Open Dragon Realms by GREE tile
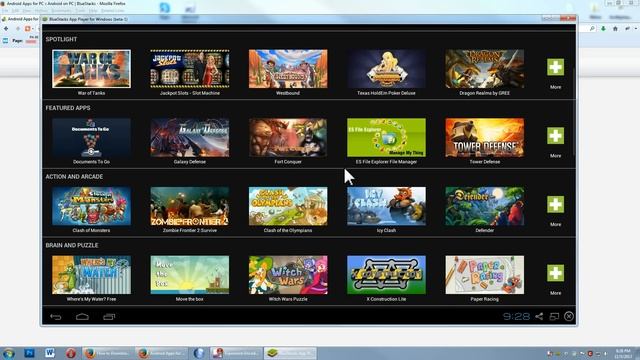640x360 pixels. pyautogui.click(x=485, y=69)
